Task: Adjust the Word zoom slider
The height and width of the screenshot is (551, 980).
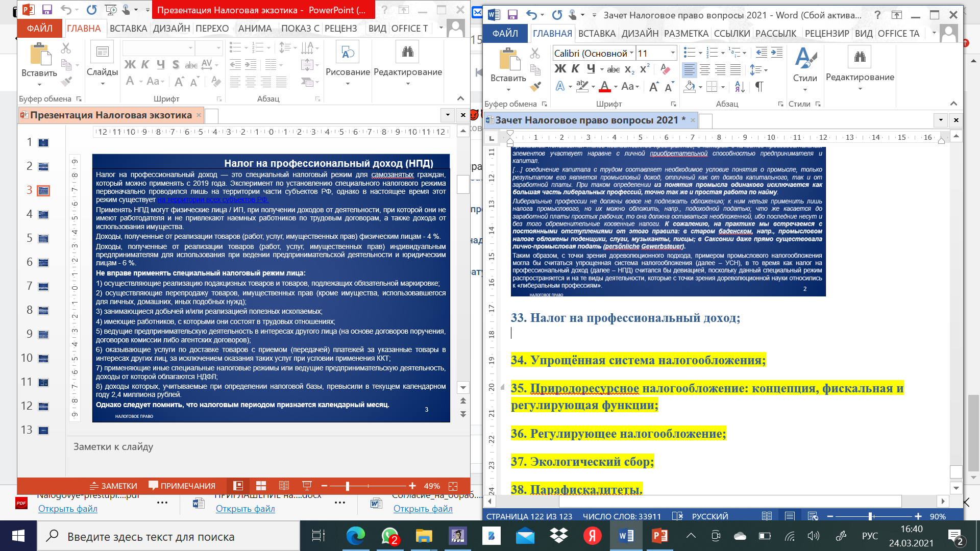Action: [x=870, y=516]
